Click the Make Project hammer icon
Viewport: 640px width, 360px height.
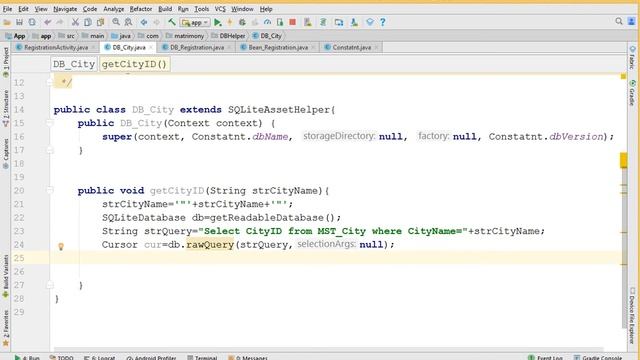(172, 22)
